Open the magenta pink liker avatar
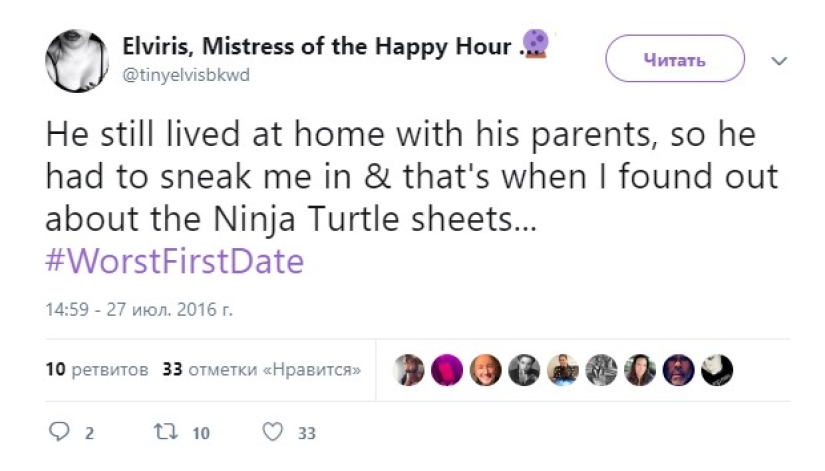 [447, 370]
